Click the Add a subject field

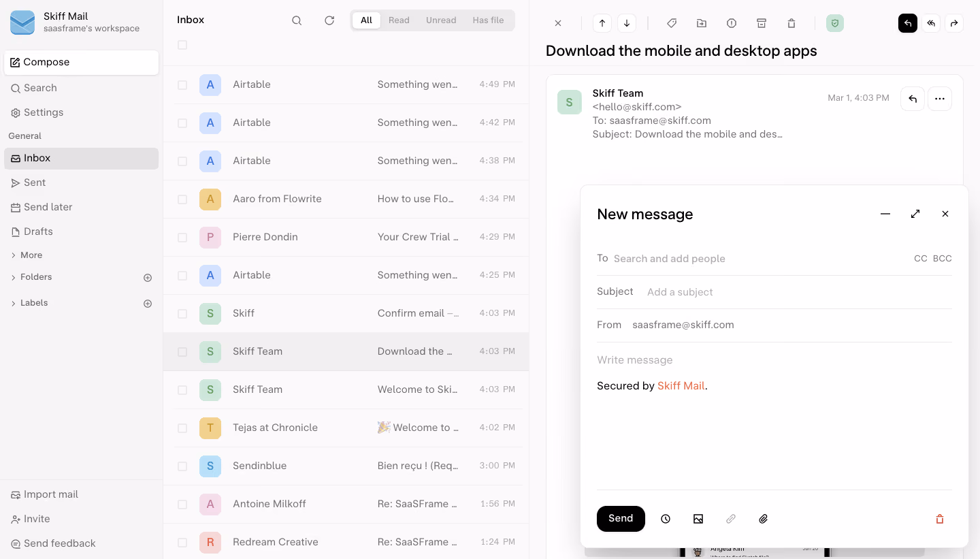pyautogui.click(x=799, y=292)
